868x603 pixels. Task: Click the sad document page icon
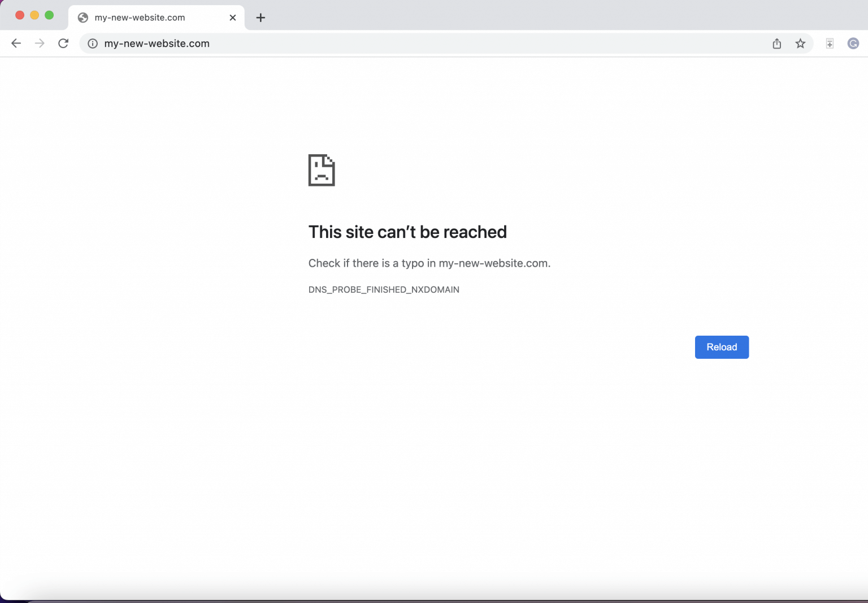pyautogui.click(x=322, y=170)
